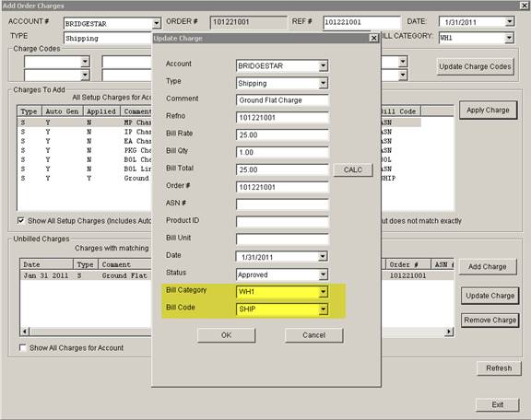The image size is (531, 420).
Task: Toggle Show All Setup Charges checkbox
Action: point(21,221)
